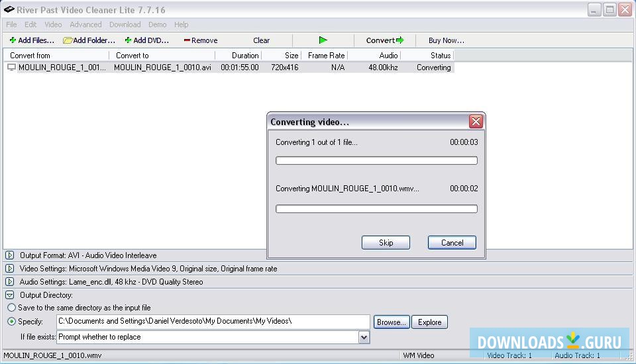Expand the Output Format section

(10, 255)
